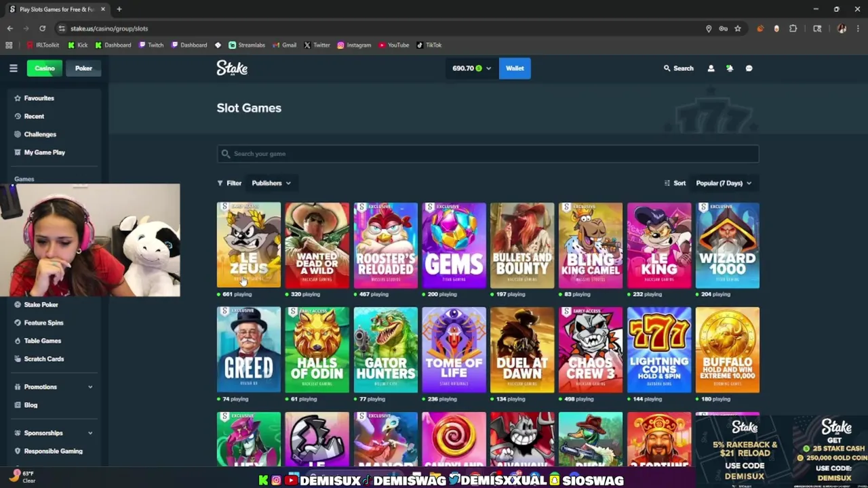The height and width of the screenshot is (488, 868).
Task: Open the Kick bookmark
Action: coord(78,45)
